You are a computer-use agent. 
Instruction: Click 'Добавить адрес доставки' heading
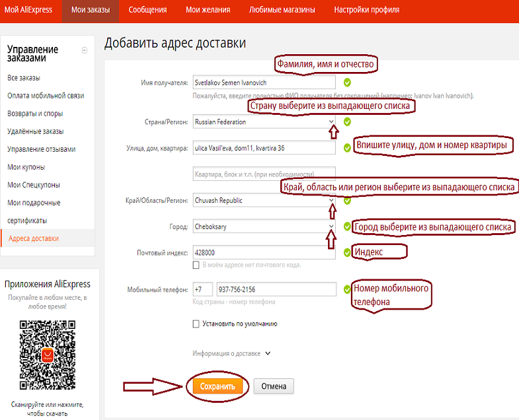[175, 44]
